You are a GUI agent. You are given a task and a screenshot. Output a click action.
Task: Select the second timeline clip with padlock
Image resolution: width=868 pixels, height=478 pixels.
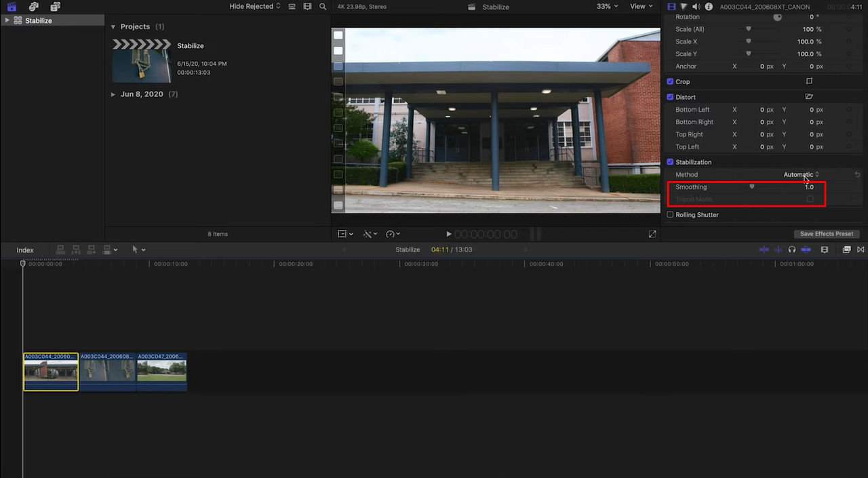tap(108, 372)
